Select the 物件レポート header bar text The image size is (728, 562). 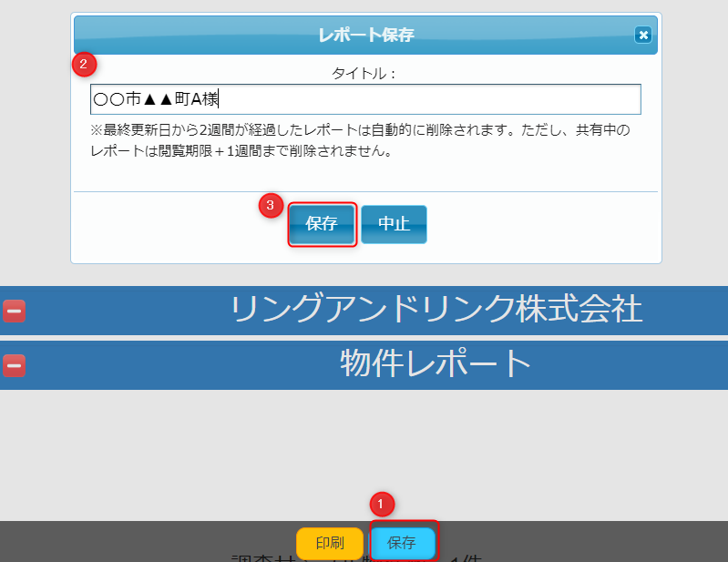point(436,363)
